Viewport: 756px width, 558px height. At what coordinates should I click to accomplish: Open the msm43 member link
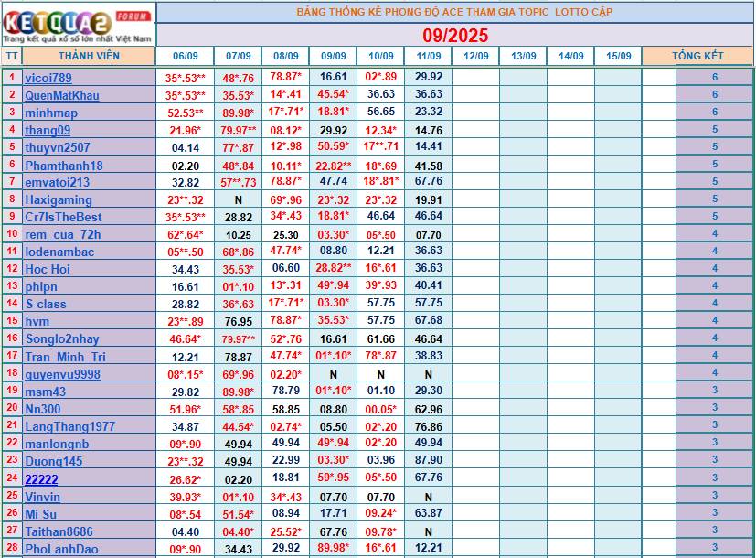46,392
